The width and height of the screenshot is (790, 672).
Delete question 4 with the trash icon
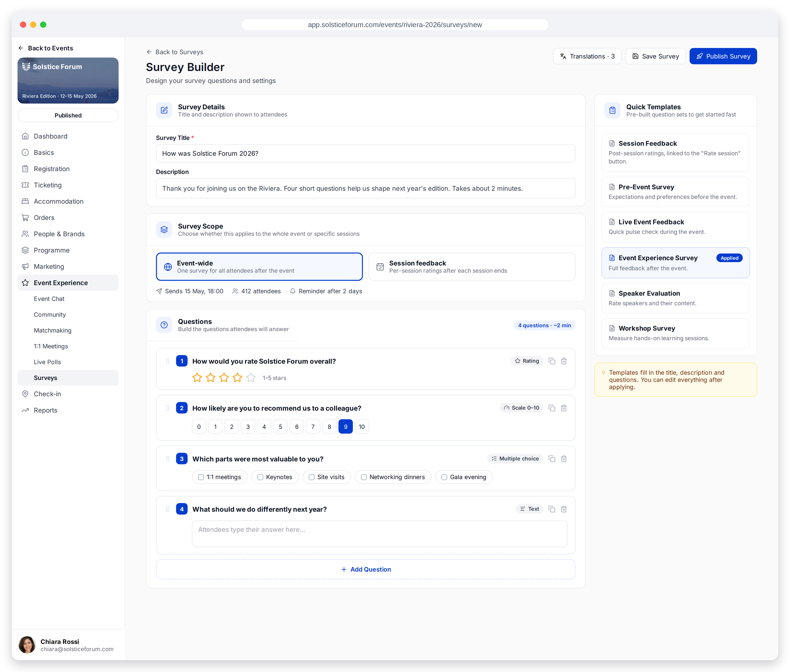pyautogui.click(x=564, y=509)
